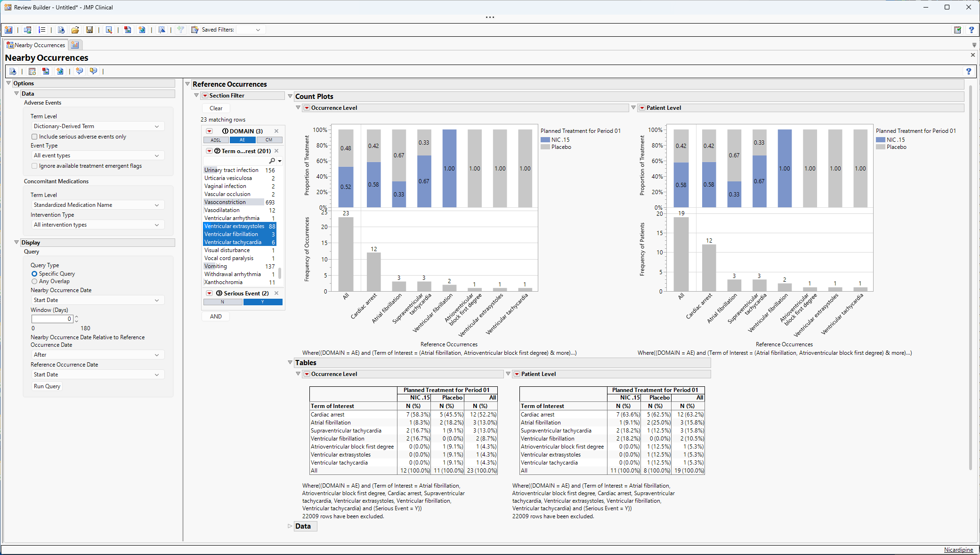
Task: Click the open folder toolbar icon
Action: [x=75, y=30]
